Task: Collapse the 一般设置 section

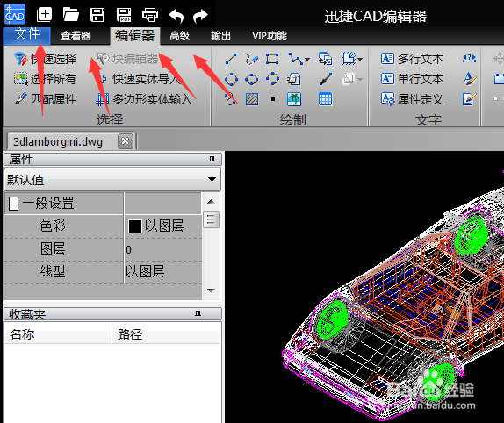Action: (x=13, y=204)
